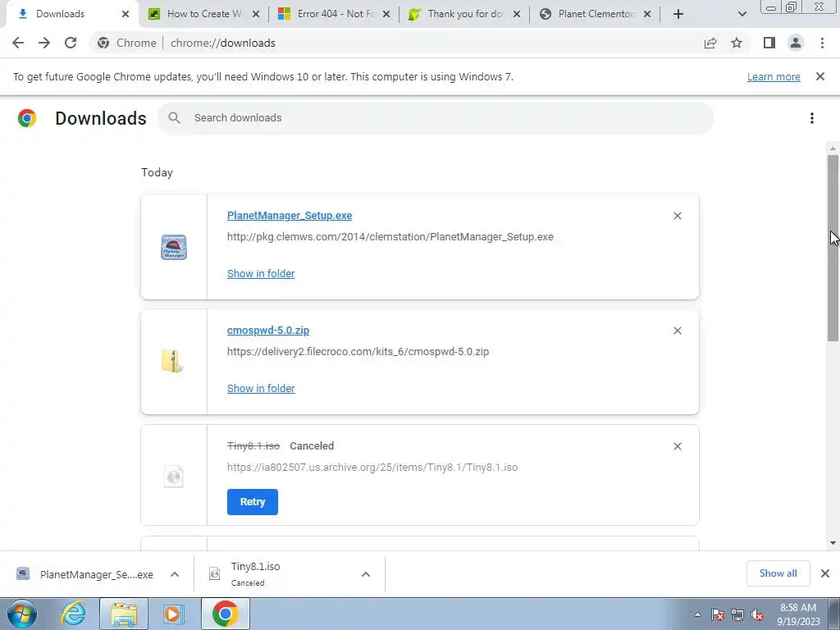Image resolution: width=840 pixels, height=630 pixels.
Task: Dismiss the Windows 7 update notice
Action: click(820, 76)
